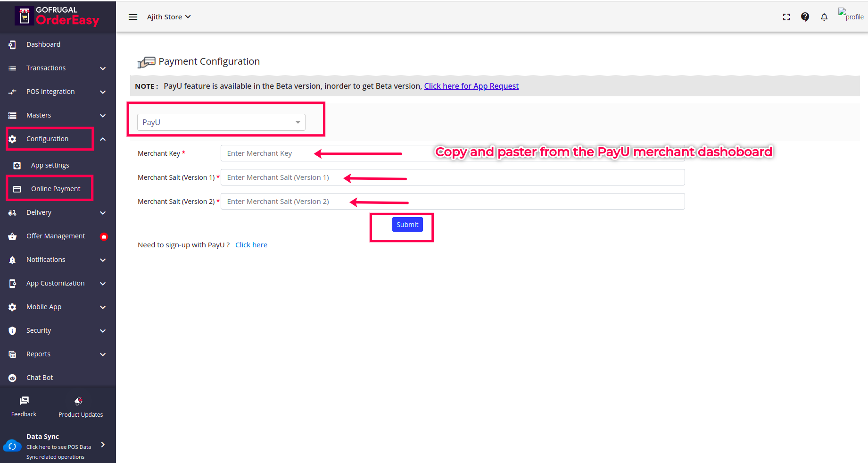The width and height of the screenshot is (868, 463).
Task: Click the POS Integration icon
Action: click(x=12, y=92)
